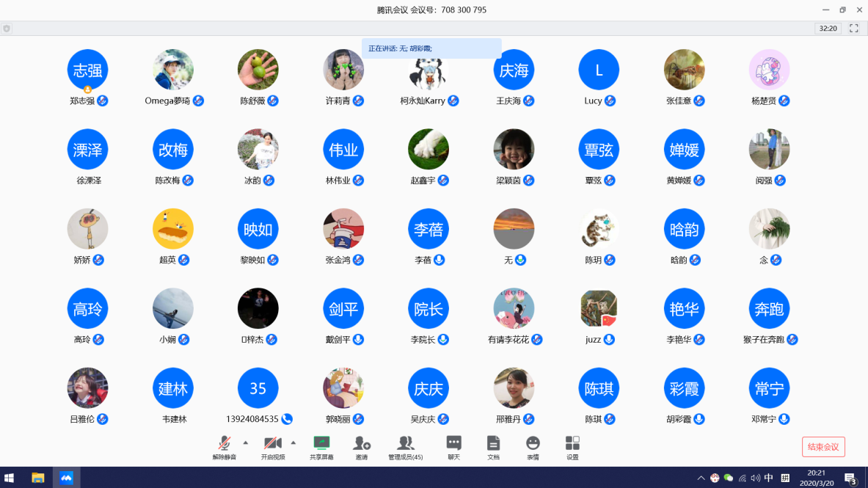Click the mic status icon beside 郑志强
Viewport: 868px width, 488px height.
103,101
